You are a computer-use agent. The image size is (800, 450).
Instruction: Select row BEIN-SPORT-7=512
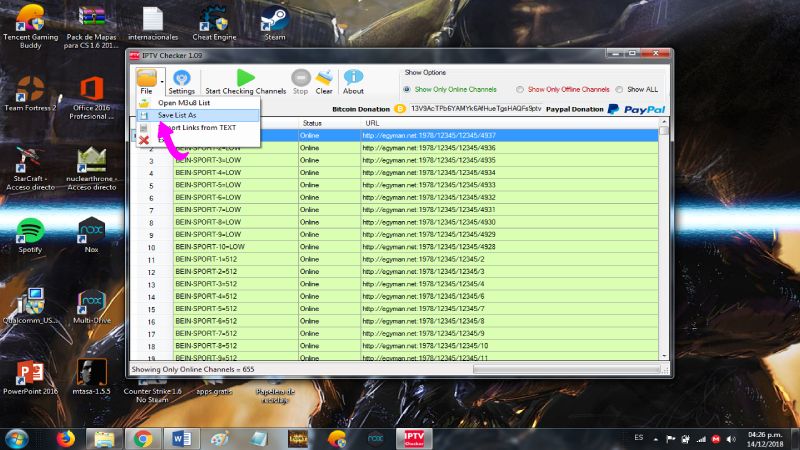click(x=394, y=333)
